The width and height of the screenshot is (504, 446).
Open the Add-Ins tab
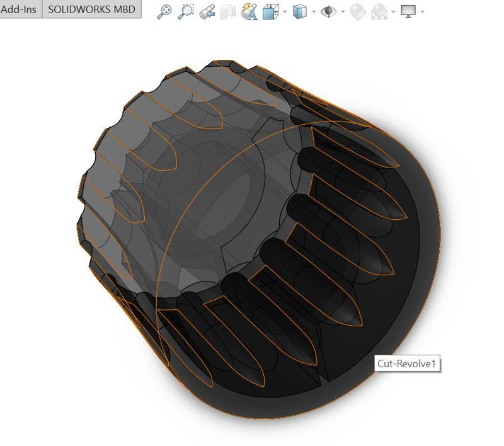click(x=20, y=9)
